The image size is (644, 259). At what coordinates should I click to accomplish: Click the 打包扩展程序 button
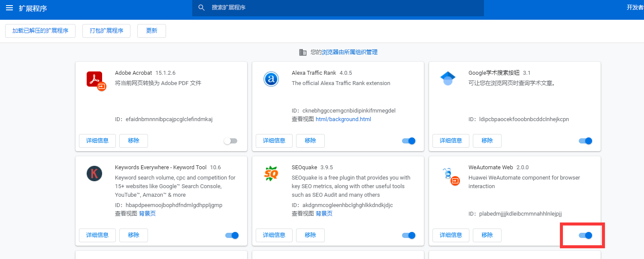point(106,31)
